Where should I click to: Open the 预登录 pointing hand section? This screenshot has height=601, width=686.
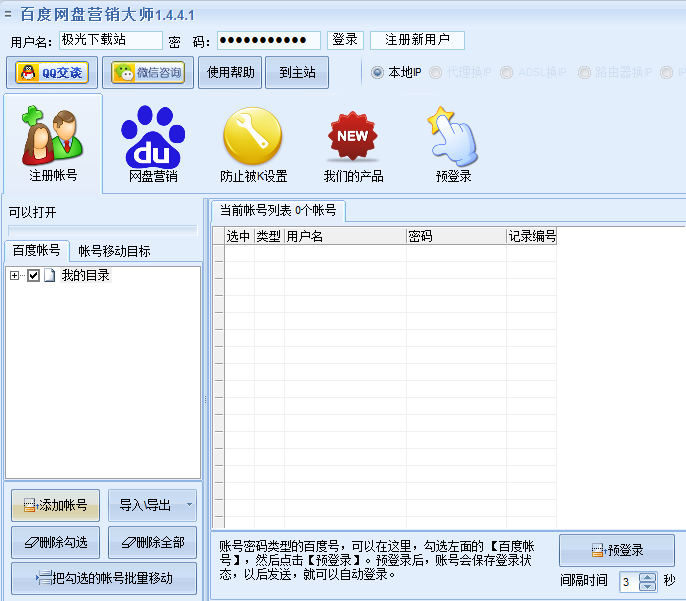tap(453, 143)
